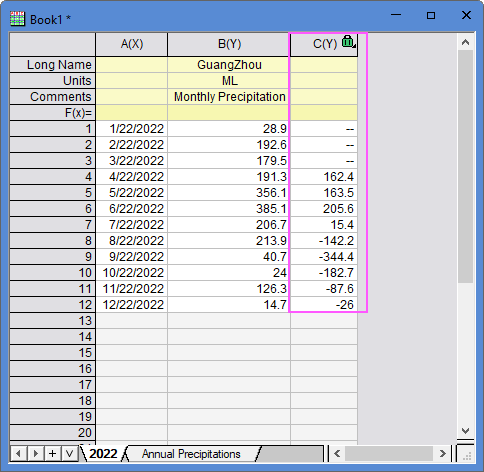Viewport: 484px width, 472px height.
Task: Select the Monthly Precipitation comment cell
Action: (x=229, y=97)
